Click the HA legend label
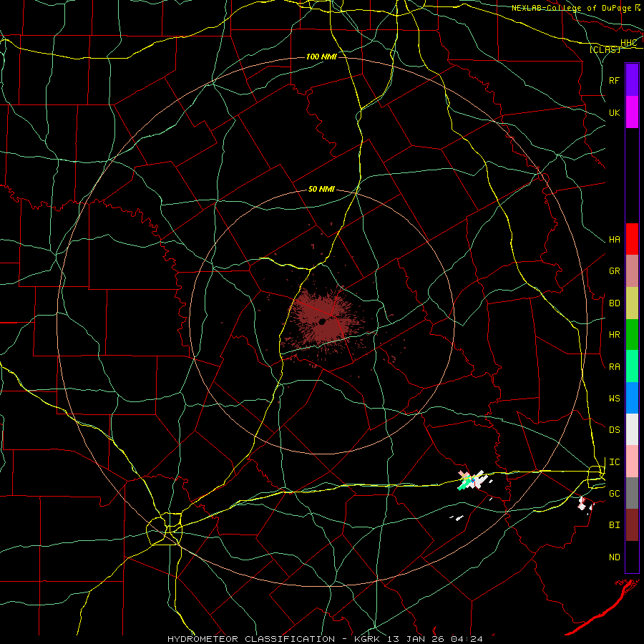The width and height of the screenshot is (644, 644). click(615, 240)
